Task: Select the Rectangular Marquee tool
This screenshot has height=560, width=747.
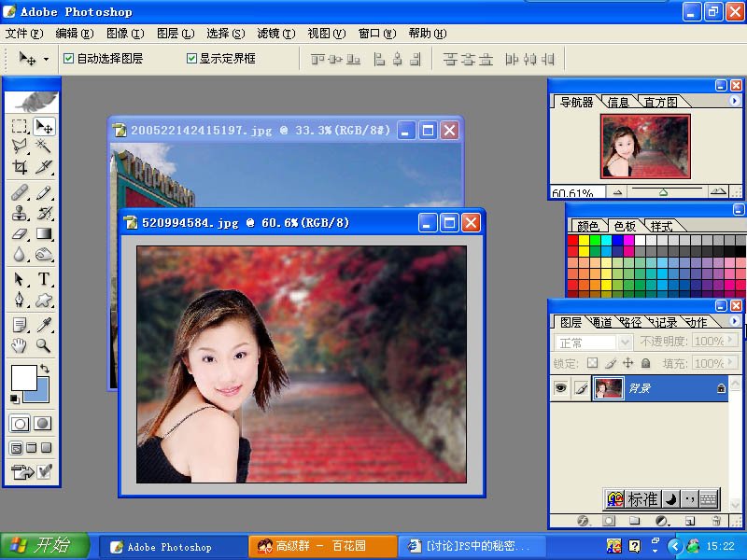Action: (x=20, y=127)
